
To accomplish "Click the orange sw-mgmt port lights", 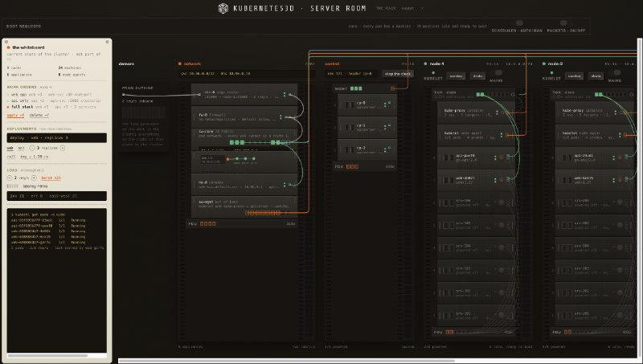I will [x=264, y=213].
